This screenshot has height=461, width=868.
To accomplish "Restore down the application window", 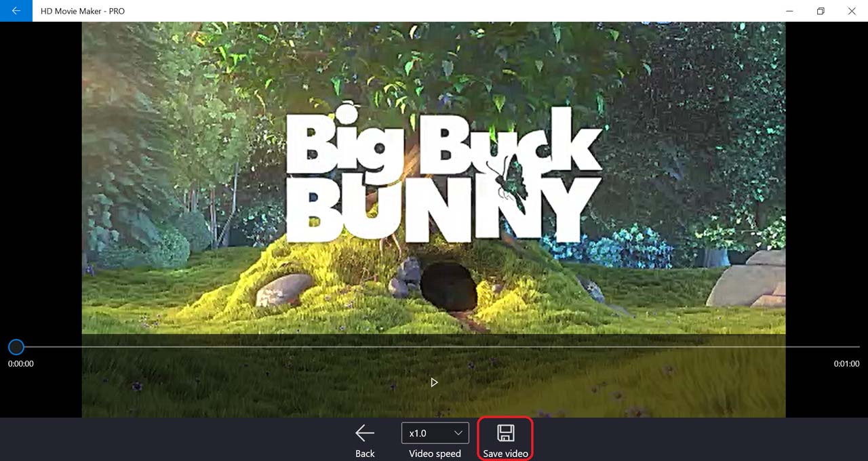I will 821,11.
